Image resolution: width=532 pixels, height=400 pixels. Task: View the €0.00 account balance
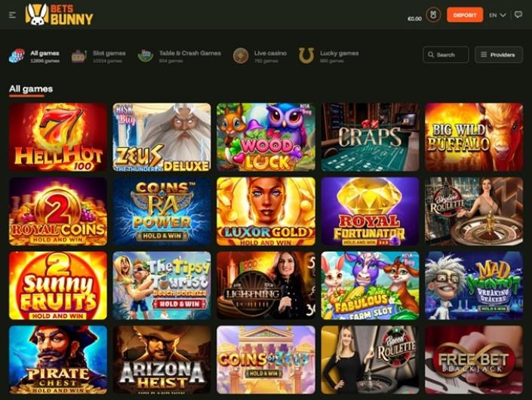[x=414, y=19]
